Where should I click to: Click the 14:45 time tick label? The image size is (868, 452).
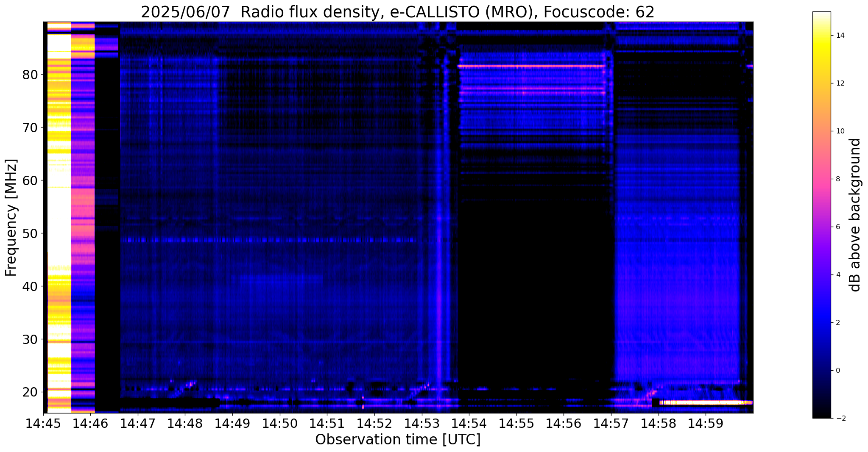coord(43,424)
